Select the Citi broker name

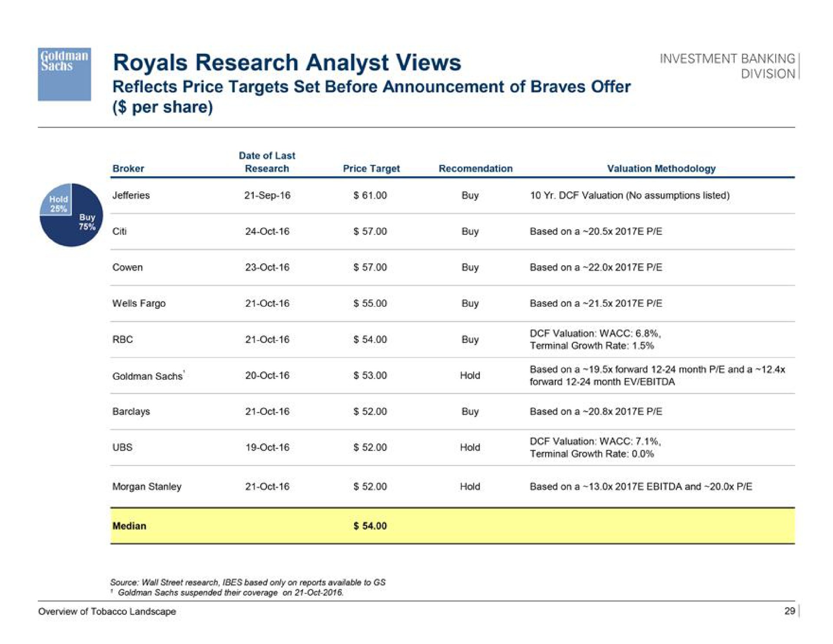(x=119, y=231)
